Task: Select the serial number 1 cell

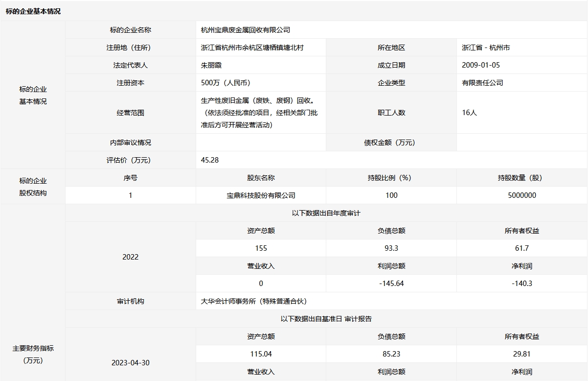Action: tap(131, 195)
